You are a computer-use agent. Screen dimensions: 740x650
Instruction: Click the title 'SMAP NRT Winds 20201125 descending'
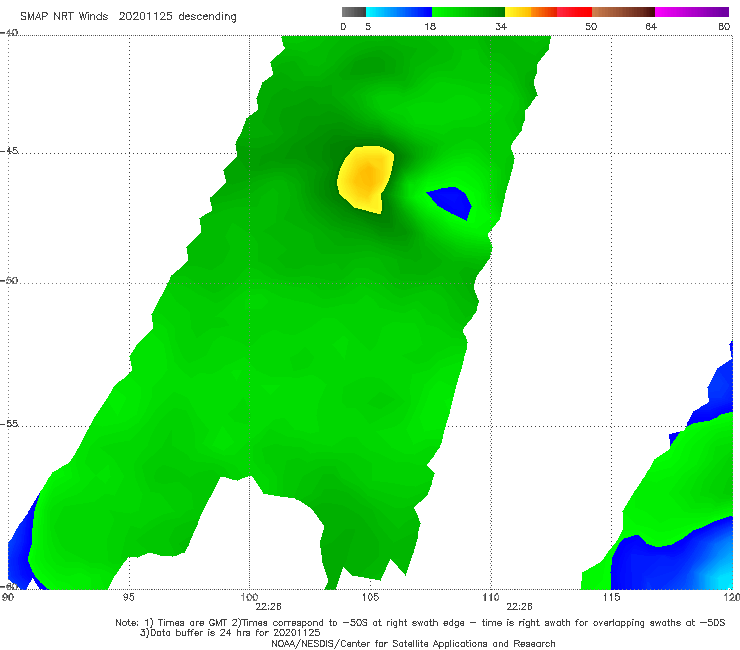128,17
